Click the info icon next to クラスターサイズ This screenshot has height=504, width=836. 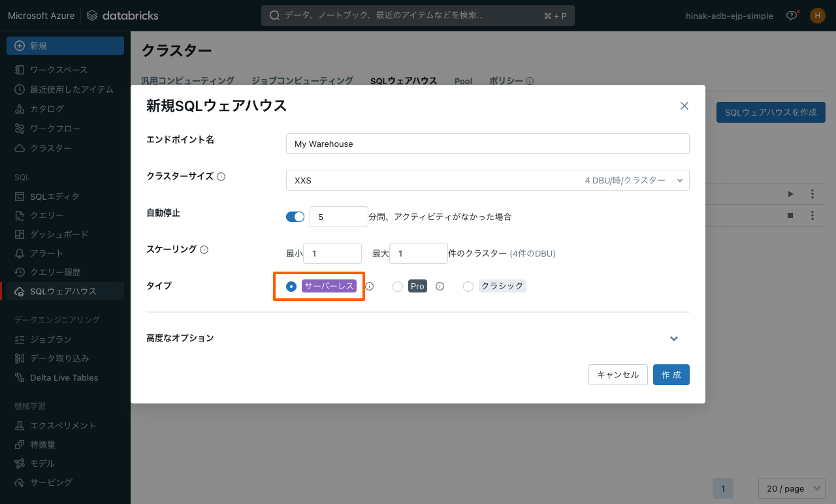[221, 177]
